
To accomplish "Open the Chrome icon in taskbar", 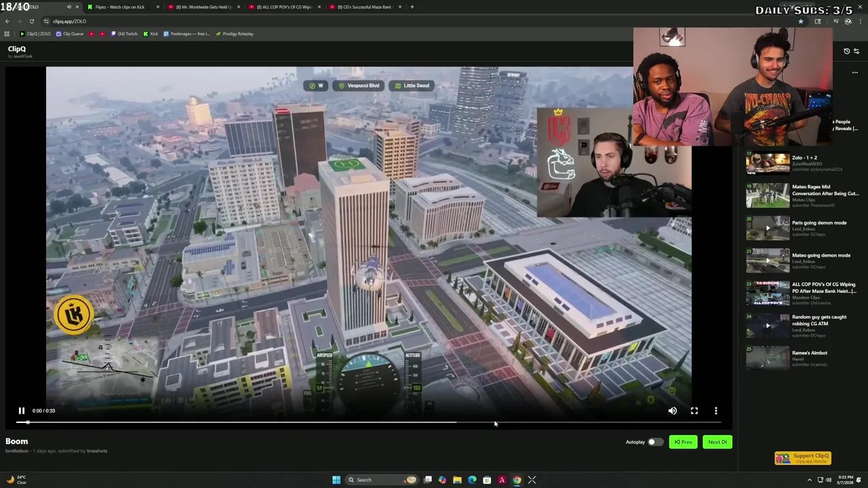I will 517,480.
